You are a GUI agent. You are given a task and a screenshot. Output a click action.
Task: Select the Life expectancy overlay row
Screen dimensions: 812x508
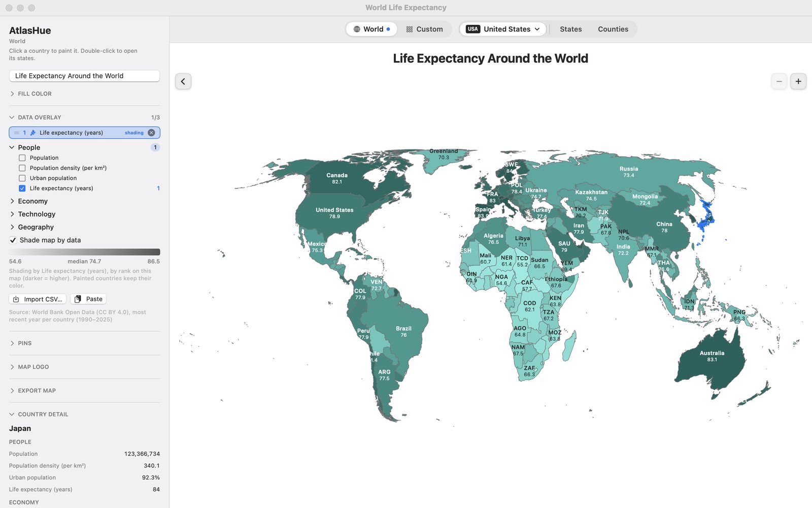[84, 133]
